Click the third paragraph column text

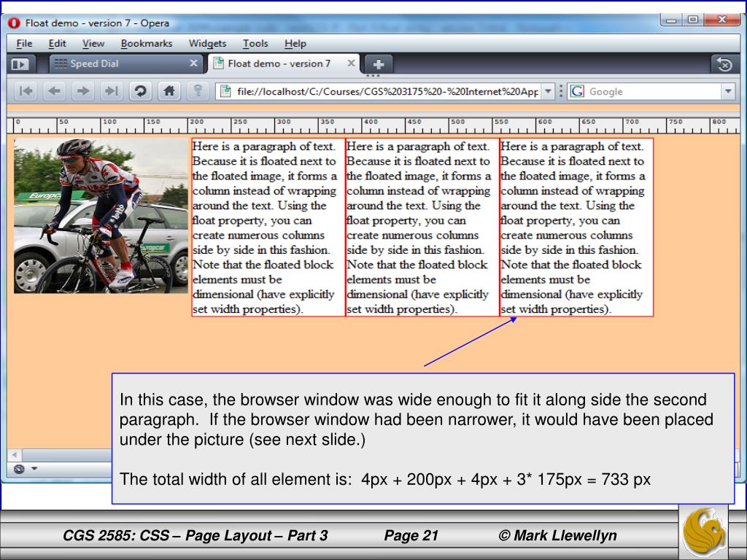point(576,227)
